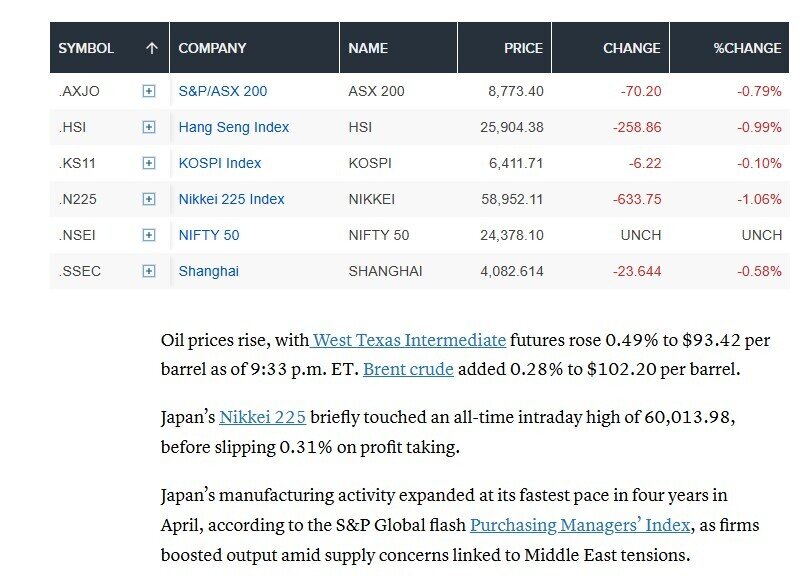Sort table by CHANGE header
802x581 pixels.
(x=631, y=48)
